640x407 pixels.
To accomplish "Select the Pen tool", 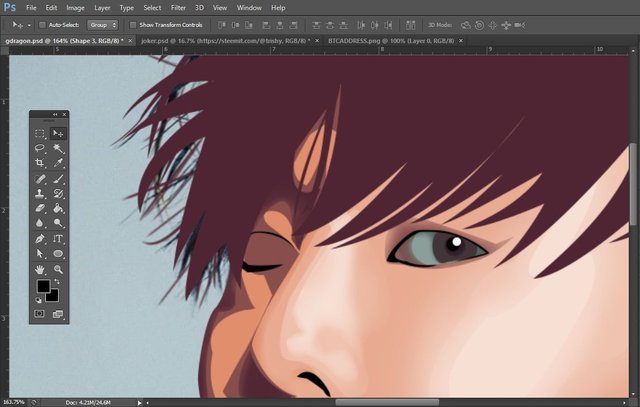I will 40,240.
